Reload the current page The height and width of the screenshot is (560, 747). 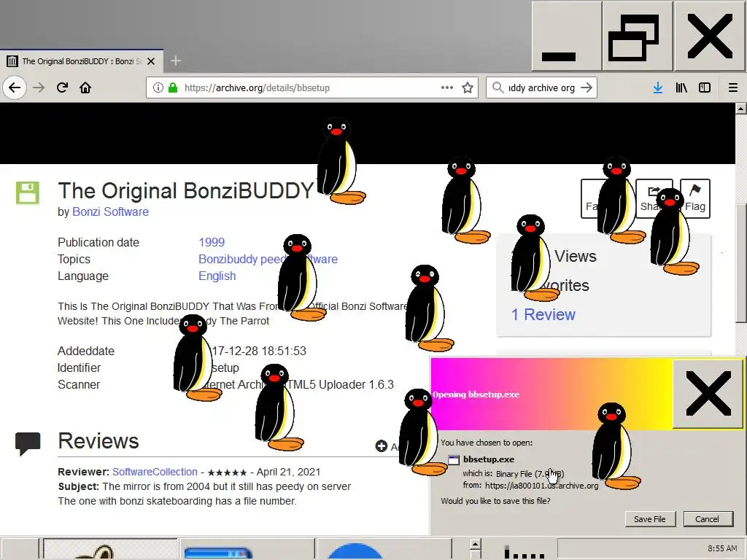tap(62, 87)
